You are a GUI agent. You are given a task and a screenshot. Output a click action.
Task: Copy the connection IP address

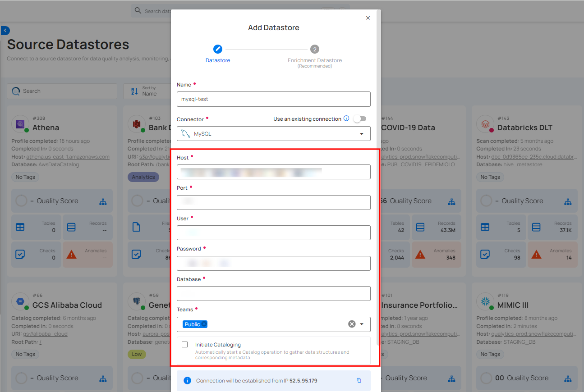point(359,381)
